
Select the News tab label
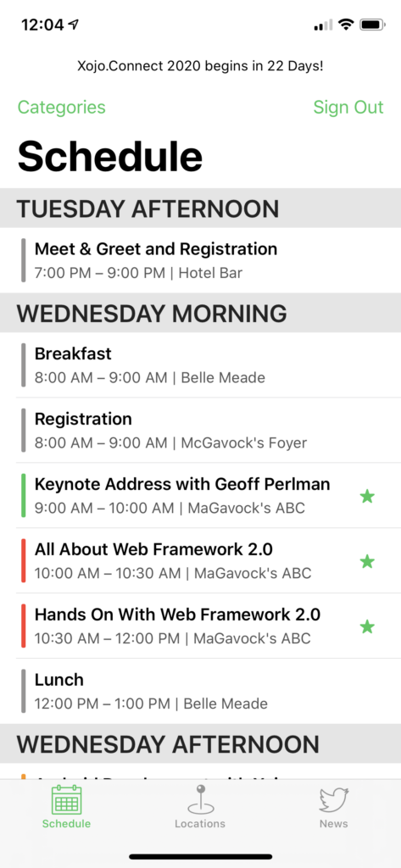click(x=333, y=824)
